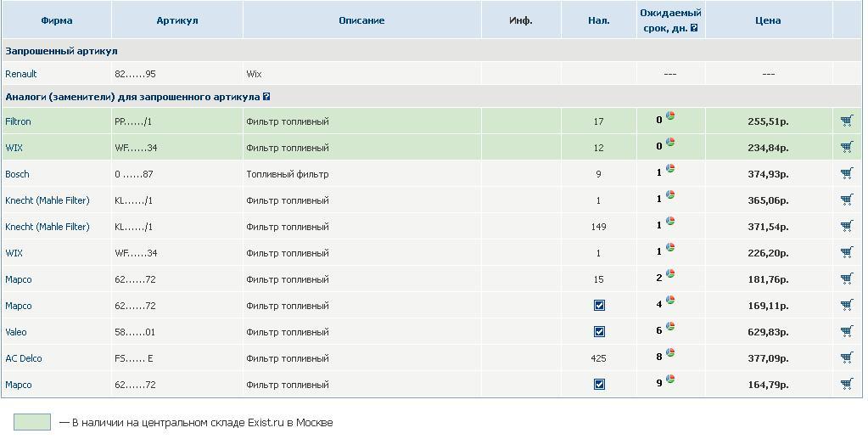Select Filtron article 'PP....../1'
868x439 pixels.
(133, 121)
